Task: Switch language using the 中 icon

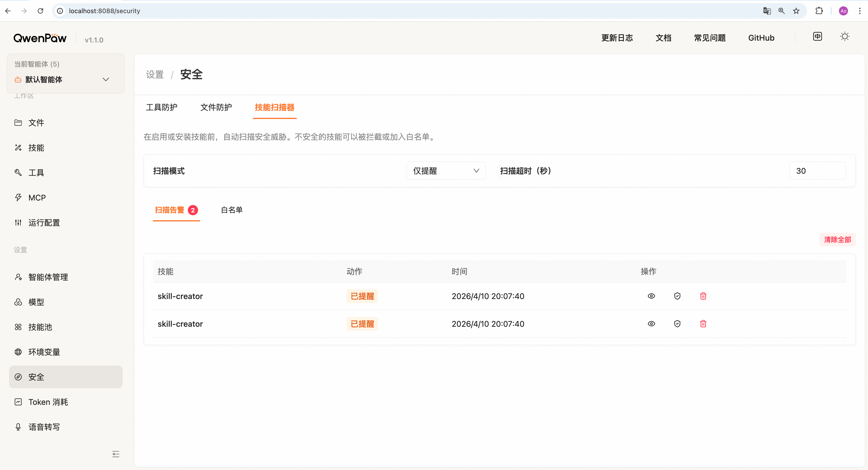Action: click(x=817, y=36)
